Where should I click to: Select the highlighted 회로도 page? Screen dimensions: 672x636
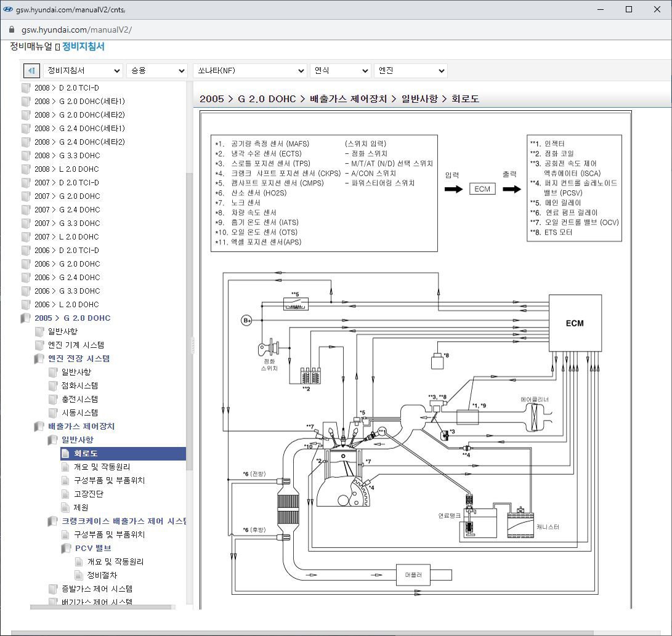(x=123, y=454)
